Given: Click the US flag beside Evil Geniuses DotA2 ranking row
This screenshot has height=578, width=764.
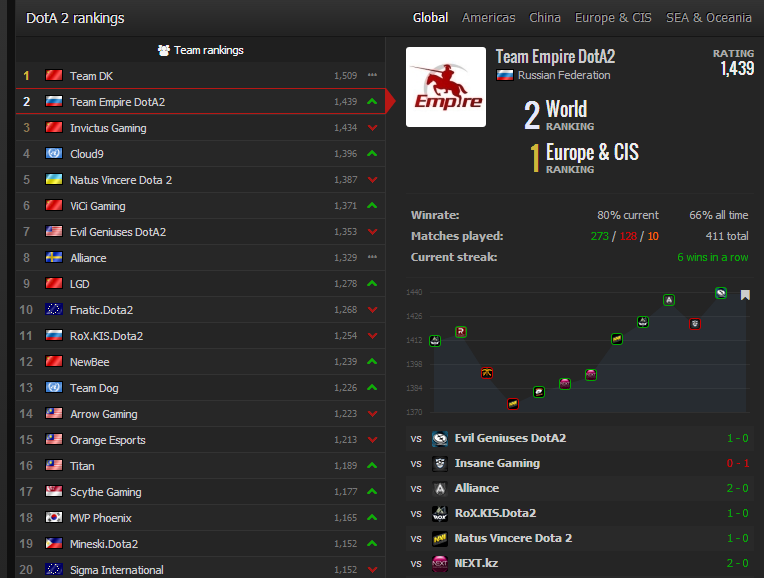Looking at the screenshot, I should tap(54, 231).
